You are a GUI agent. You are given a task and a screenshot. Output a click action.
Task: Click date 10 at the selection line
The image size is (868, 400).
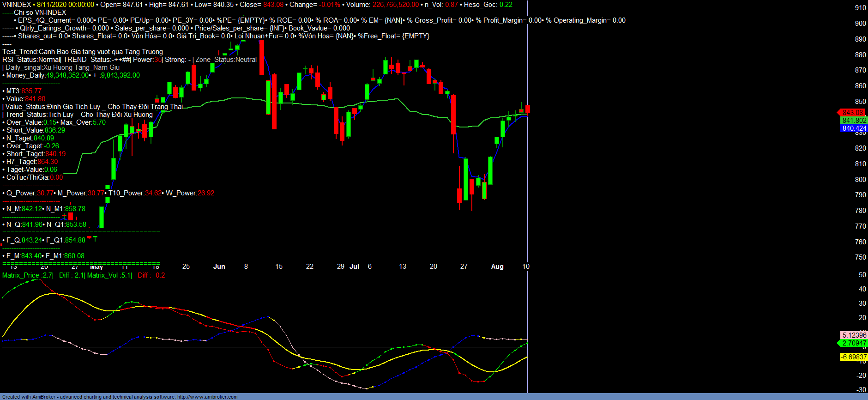coord(526,267)
